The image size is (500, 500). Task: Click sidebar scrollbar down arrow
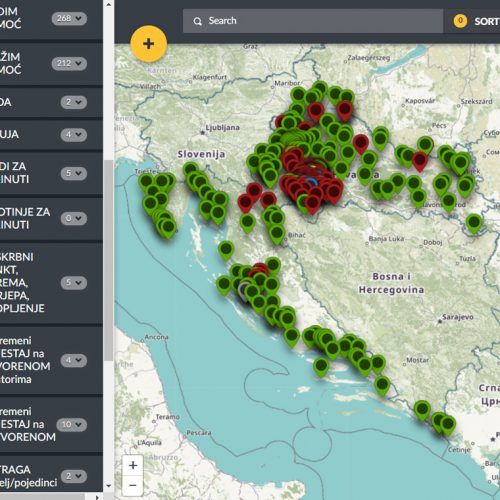pos(109,486)
